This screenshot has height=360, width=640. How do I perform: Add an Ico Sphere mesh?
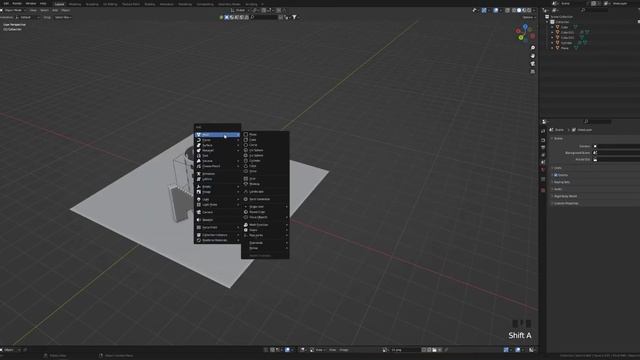click(x=265, y=156)
